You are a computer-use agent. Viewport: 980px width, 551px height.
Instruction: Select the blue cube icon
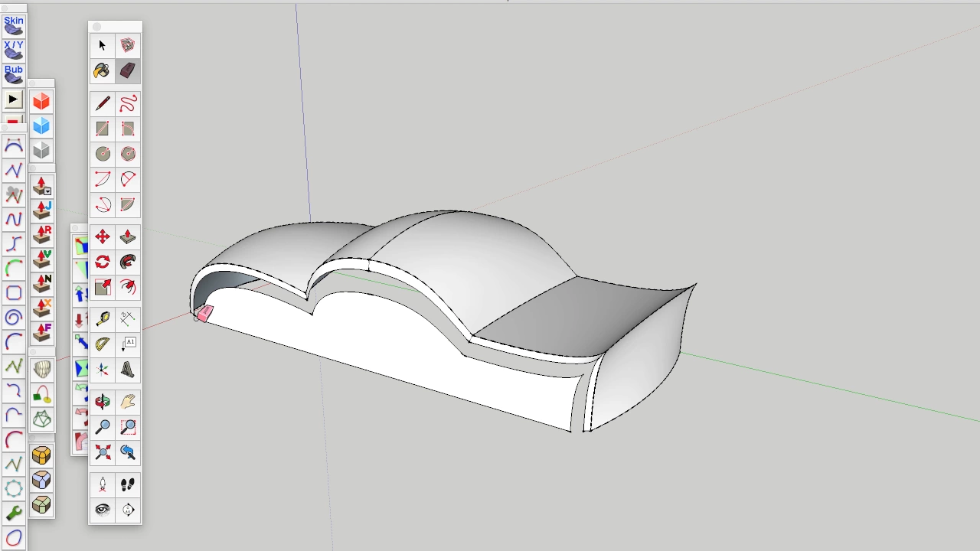tap(41, 126)
